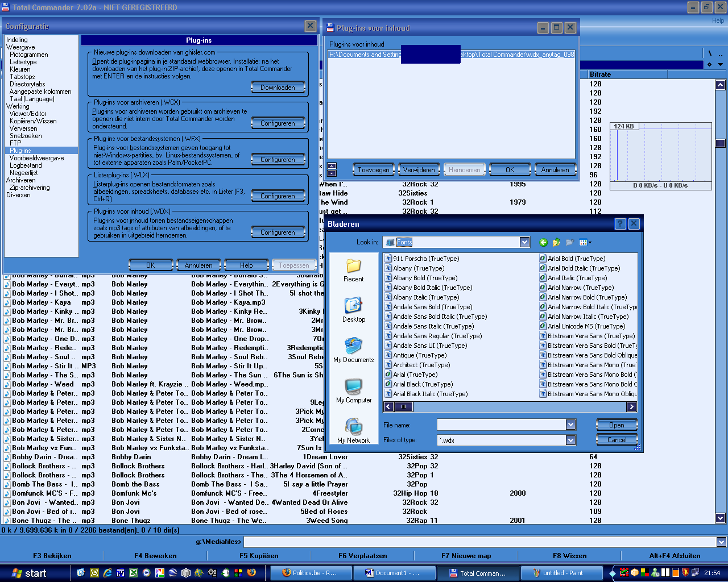Expand the Look in folder dropdown

524,242
